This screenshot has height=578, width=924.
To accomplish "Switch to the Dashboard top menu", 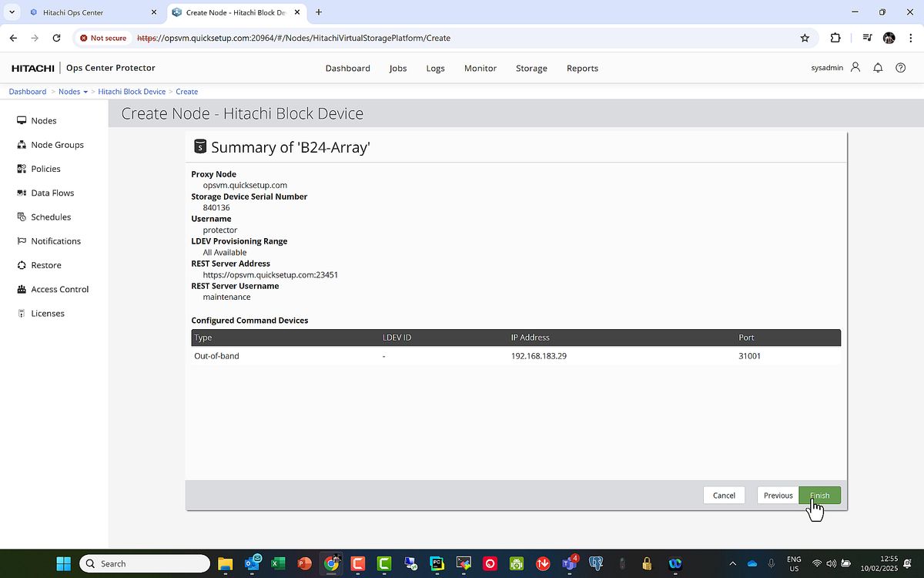I will click(347, 68).
